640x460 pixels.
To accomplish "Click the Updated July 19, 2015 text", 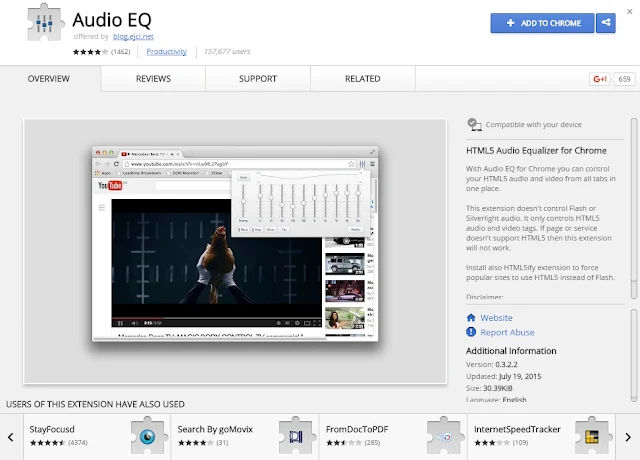I will coord(503,376).
